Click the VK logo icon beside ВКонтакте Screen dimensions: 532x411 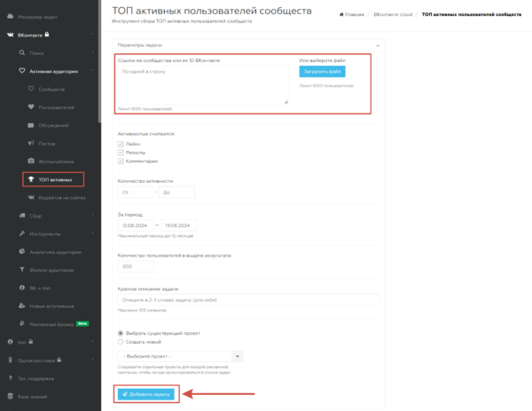click(10, 35)
